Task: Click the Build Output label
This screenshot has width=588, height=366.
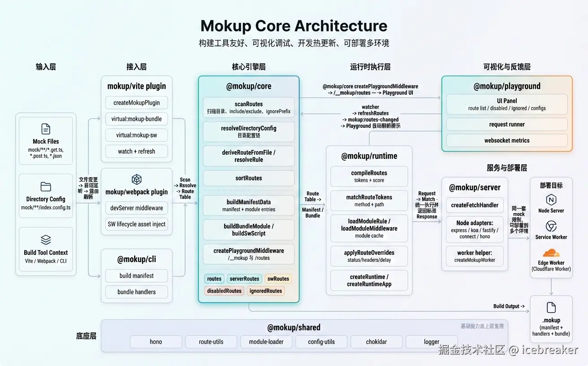Action: 509,306
